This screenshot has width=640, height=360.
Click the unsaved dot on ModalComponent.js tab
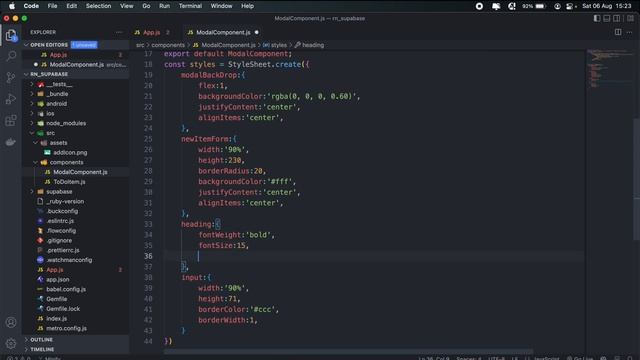pos(257,32)
